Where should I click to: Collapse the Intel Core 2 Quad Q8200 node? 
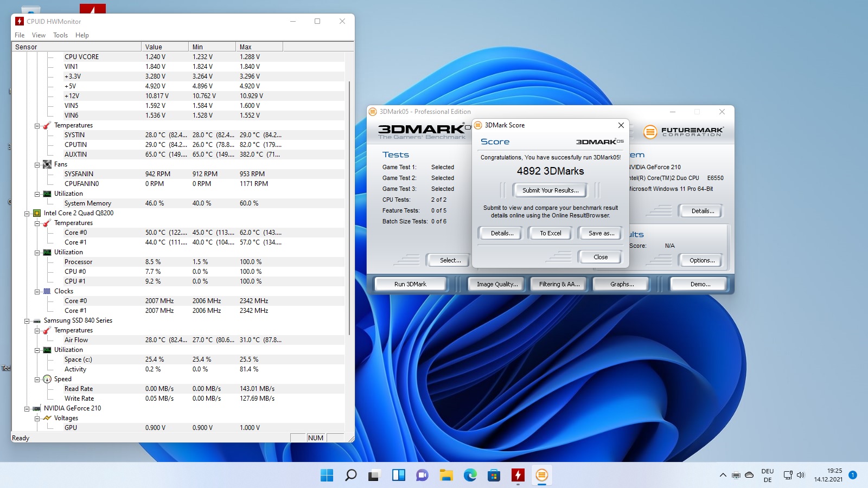(x=27, y=213)
